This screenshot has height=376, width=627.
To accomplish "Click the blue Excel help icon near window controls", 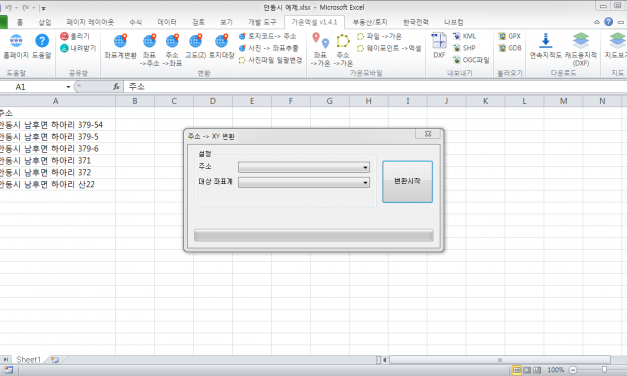I will pyautogui.click(x=609, y=22).
